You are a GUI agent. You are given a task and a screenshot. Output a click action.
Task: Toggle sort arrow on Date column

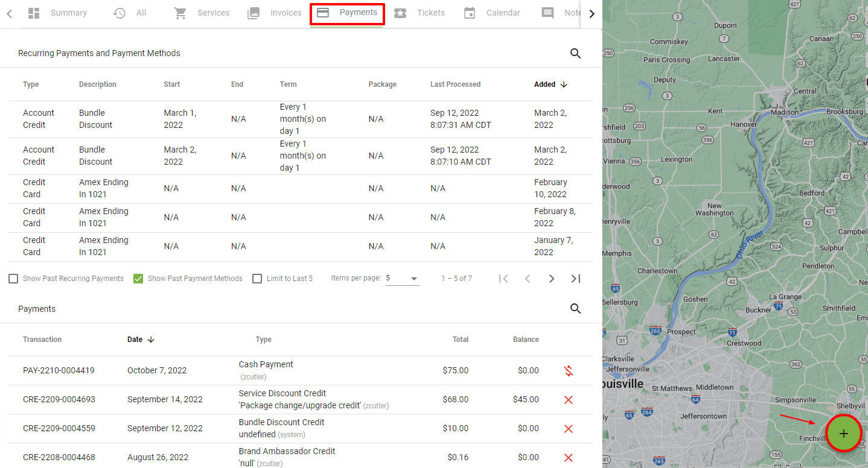(151, 340)
